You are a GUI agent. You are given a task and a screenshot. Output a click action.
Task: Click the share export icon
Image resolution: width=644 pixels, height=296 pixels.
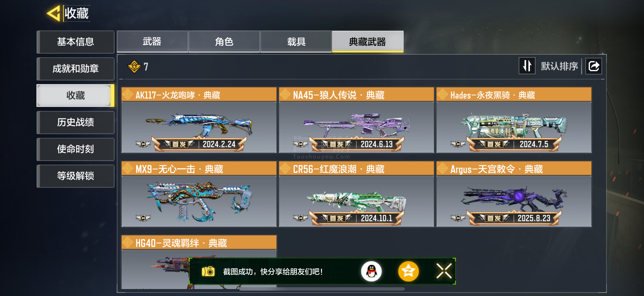pos(594,66)
